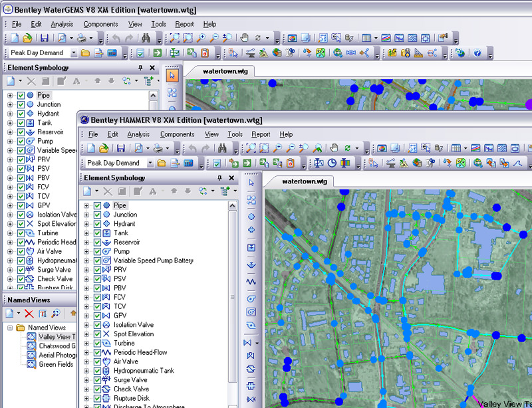Open Components menu in HAMMER window

(x=177, y=134)
